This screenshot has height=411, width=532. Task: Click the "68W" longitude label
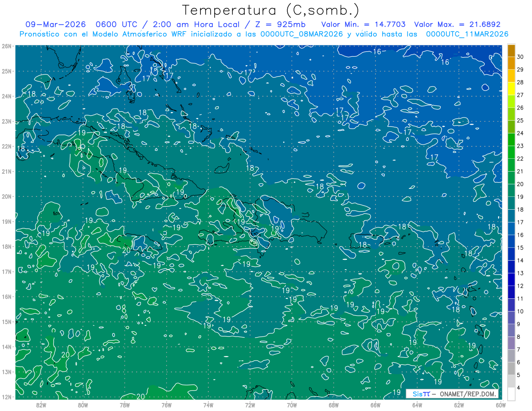click(x=333, y=404)
